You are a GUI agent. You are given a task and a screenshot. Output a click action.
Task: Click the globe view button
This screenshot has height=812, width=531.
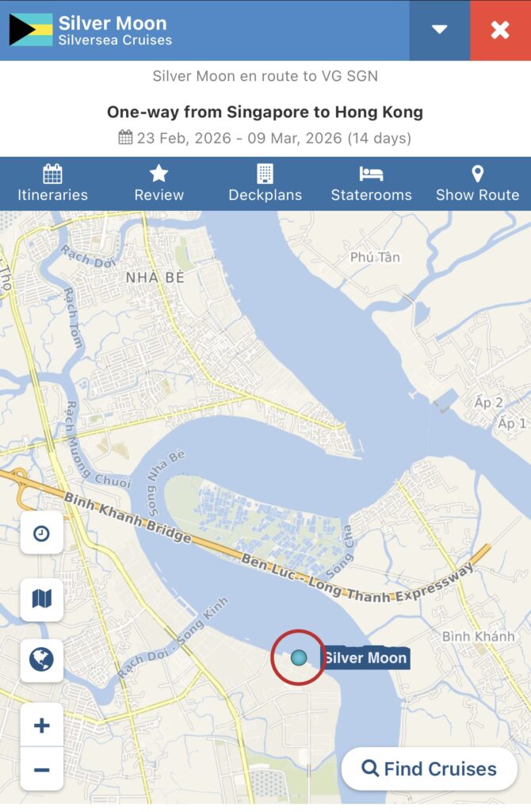click(x=42, y=660)
